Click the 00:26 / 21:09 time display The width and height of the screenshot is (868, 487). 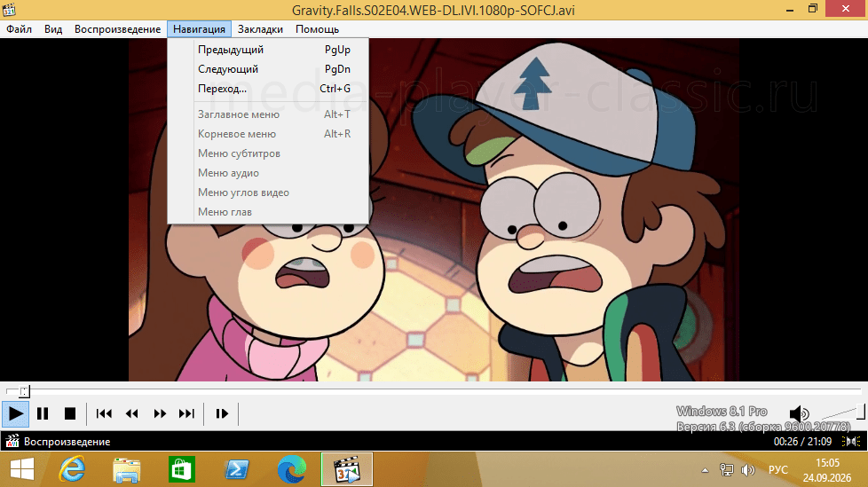pos(802,441)
